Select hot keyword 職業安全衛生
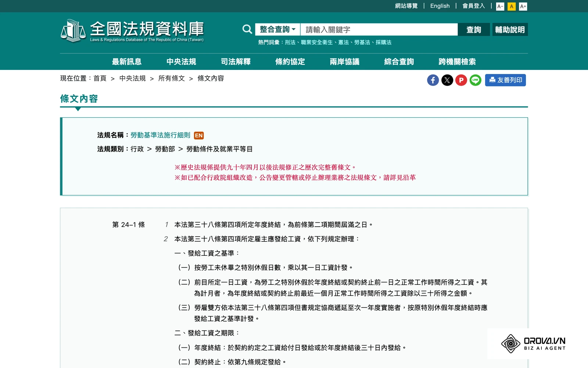588x368 pixels. [x=316, y=42]
